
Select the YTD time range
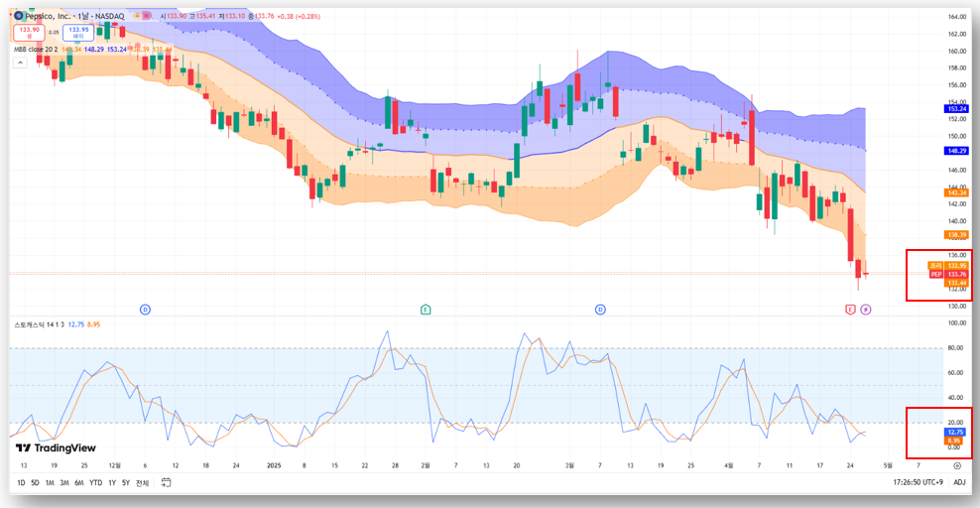coord(95,483)
